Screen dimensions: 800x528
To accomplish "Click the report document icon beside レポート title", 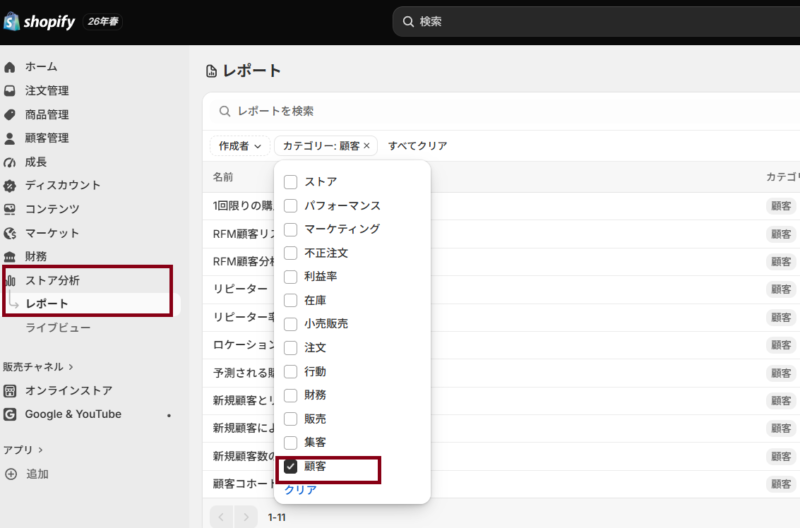I will 211,71.
